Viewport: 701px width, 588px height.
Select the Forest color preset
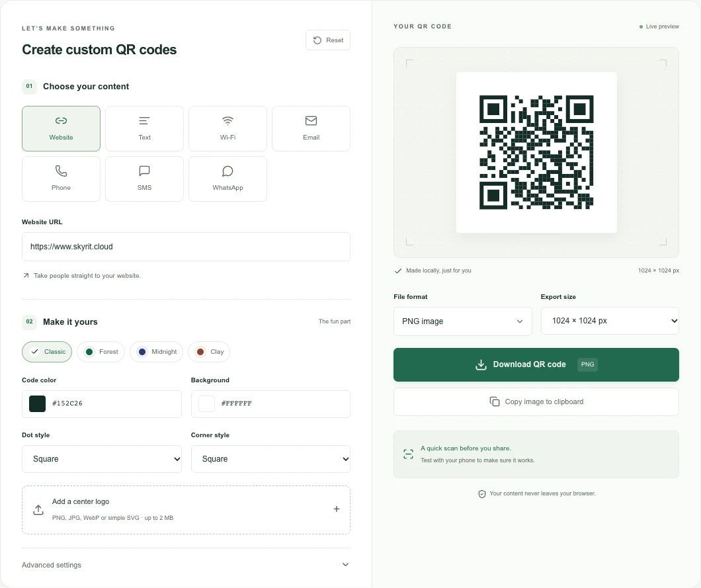[101, 352]
